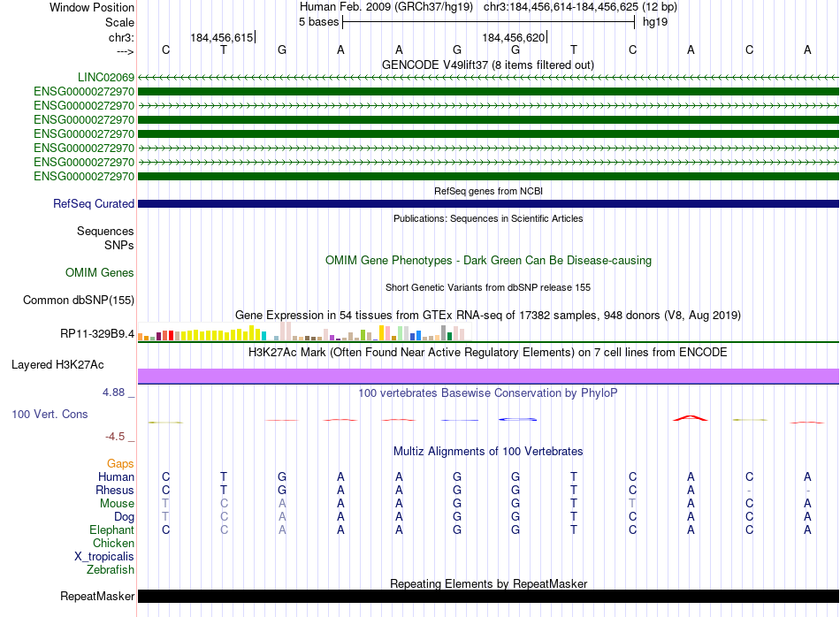This screenshot has height=617, width=840.
Task: Click the '100 Vert. Cons' label
Action: coord(50,414)
